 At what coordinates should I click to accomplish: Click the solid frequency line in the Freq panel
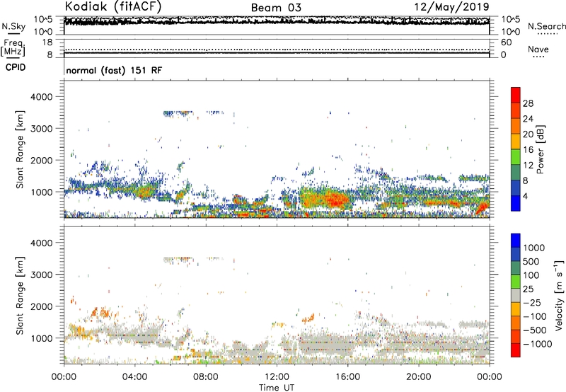pyautogui.click(x=277, y=53)
